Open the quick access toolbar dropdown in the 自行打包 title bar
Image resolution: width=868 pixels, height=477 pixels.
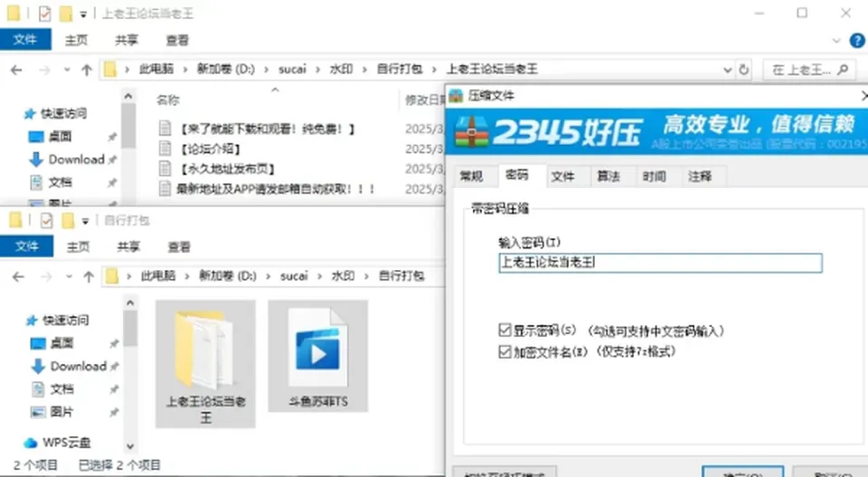[x=85, y=221]
